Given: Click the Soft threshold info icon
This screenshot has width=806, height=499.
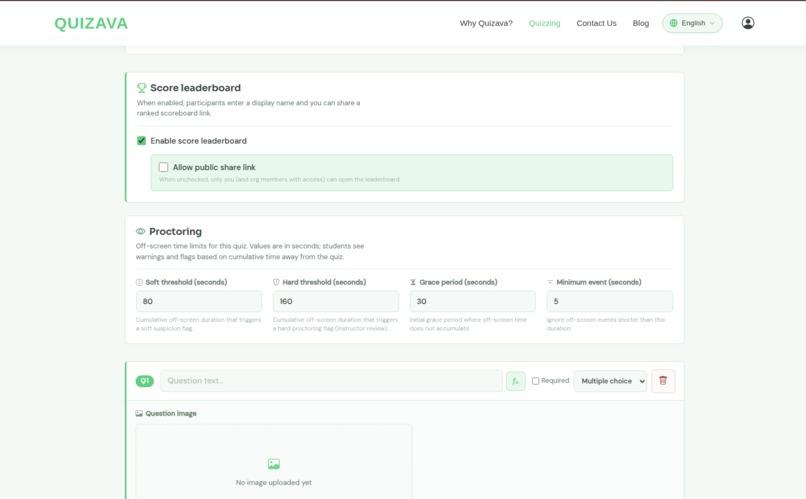Looking at the screenshot, I should coord(139,282).
